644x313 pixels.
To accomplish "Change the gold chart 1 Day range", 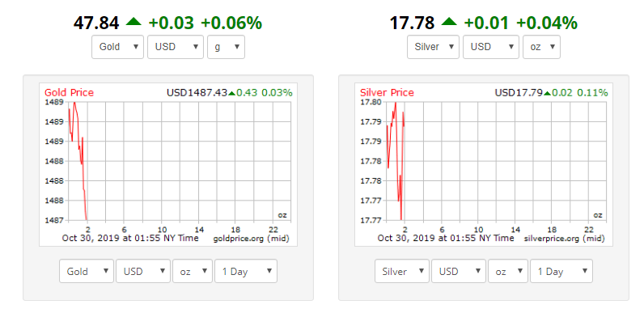I will [x=246, y=271].
